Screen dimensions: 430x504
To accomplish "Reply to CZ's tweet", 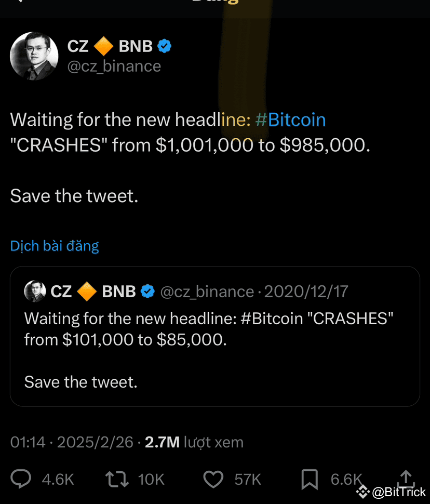I will pyautogui.click(x=21, y=479).
